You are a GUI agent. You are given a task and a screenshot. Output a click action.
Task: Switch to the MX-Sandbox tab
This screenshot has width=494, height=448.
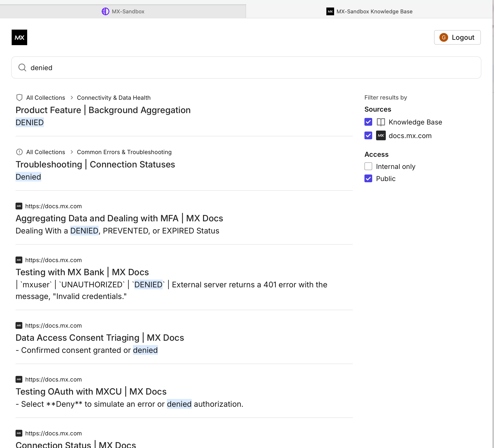point(123,11)
